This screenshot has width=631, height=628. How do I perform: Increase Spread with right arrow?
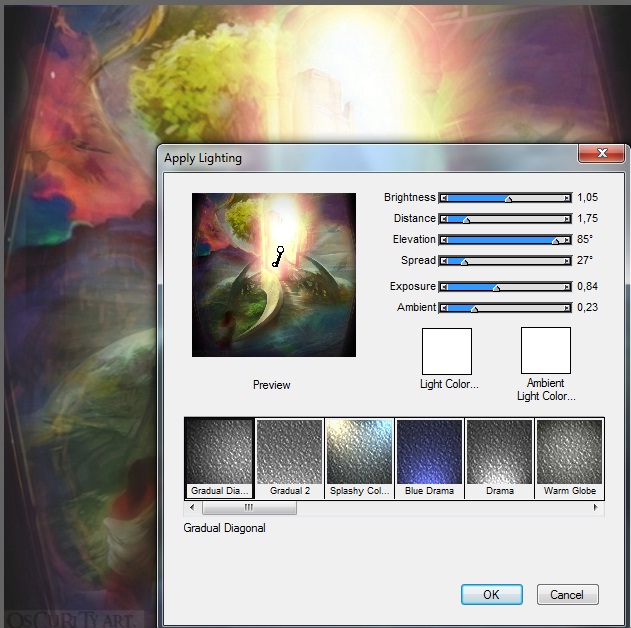pos(567,261)
